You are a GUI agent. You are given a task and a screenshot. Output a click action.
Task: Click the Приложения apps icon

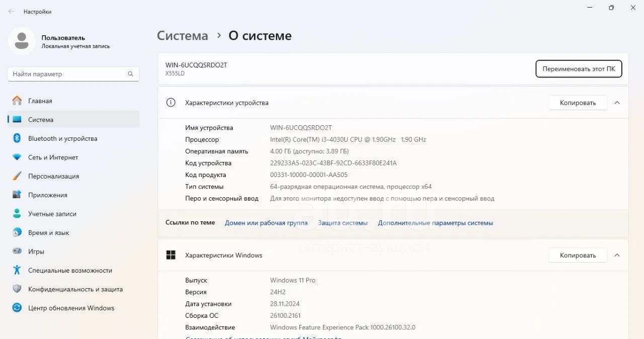17,195
